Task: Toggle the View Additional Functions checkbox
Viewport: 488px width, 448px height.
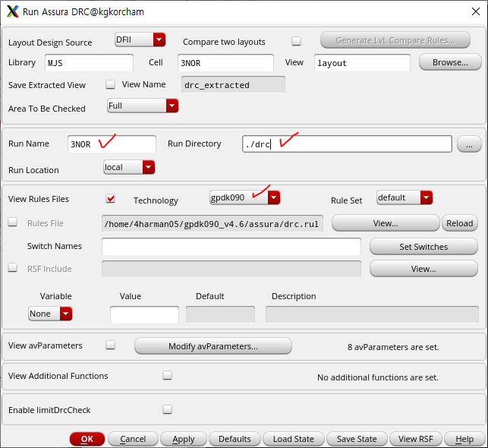Action: (167, 375)
